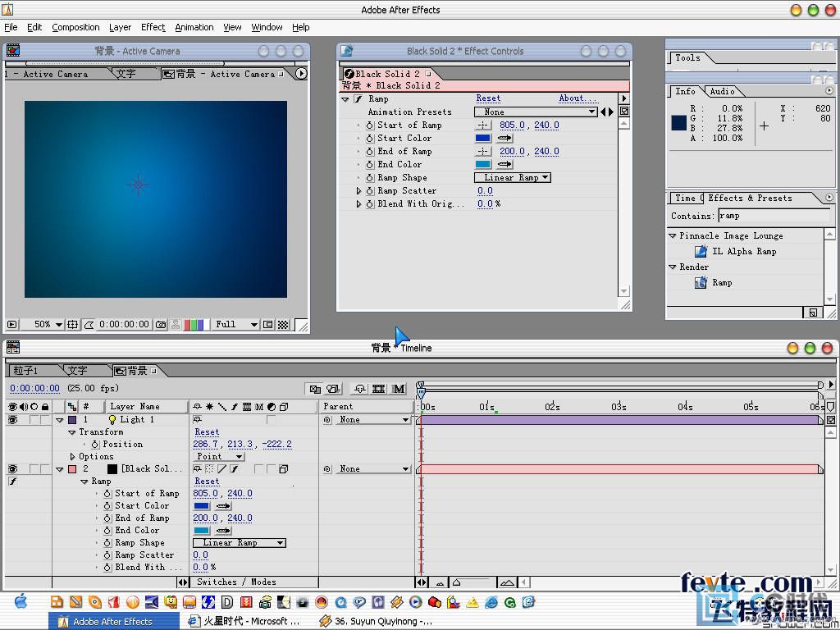Viewport: 840px width, 630px height.
Task: Reset Transform of Light 1 layer
Action: 207,431
